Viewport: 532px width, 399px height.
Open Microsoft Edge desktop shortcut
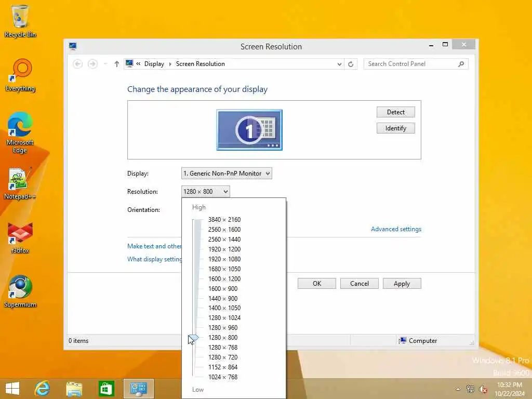20,132
